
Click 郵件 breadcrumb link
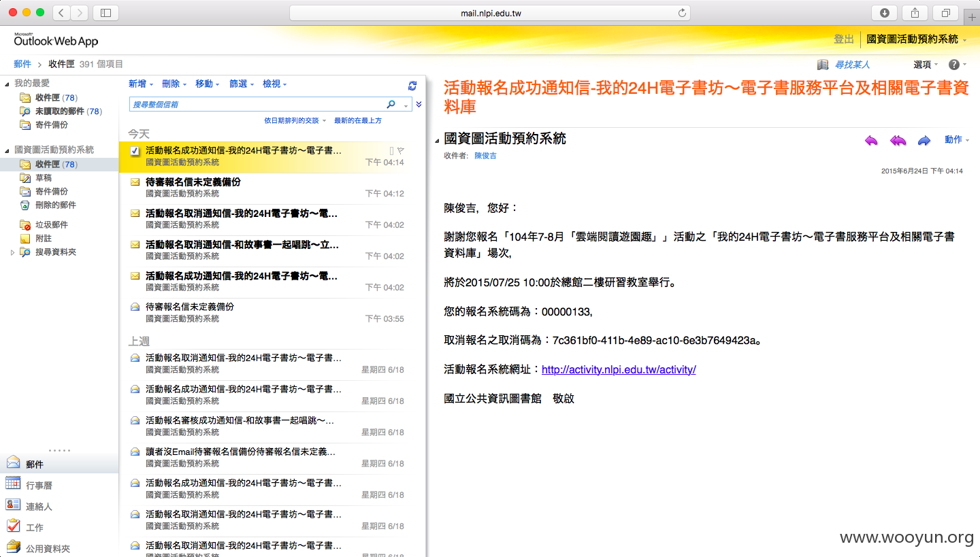pos(22,64)
